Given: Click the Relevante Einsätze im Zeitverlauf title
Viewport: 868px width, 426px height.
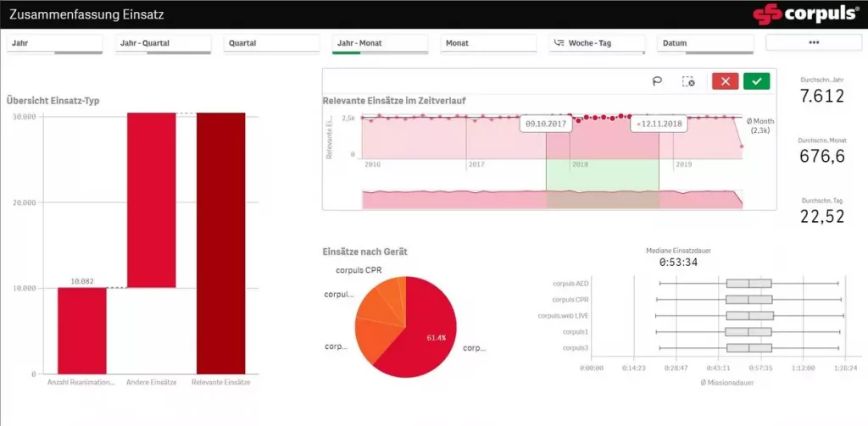Looking at the screenshot, I should point(393,101).
